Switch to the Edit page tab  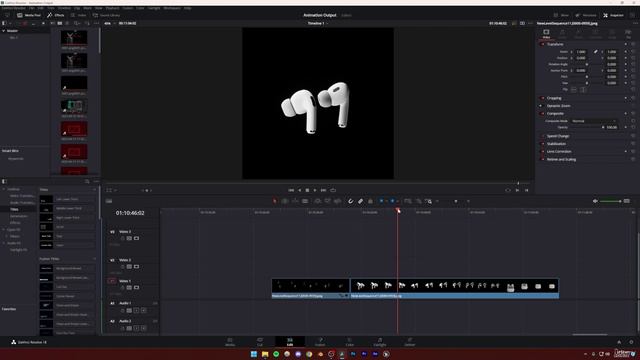pos(290,342)
